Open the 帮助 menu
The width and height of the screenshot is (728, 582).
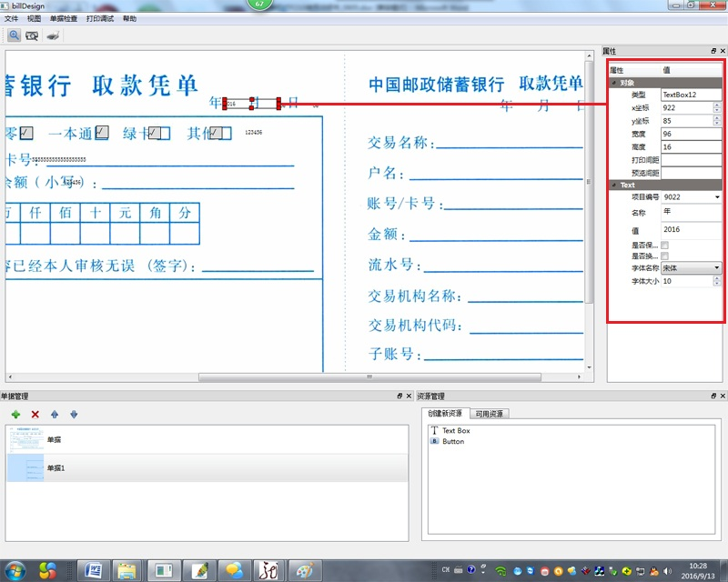pyautogui.click(x=129, y=18)
